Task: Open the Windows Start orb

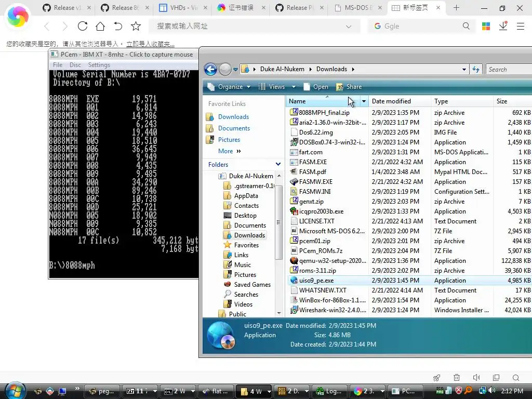Action: (15, 391)
